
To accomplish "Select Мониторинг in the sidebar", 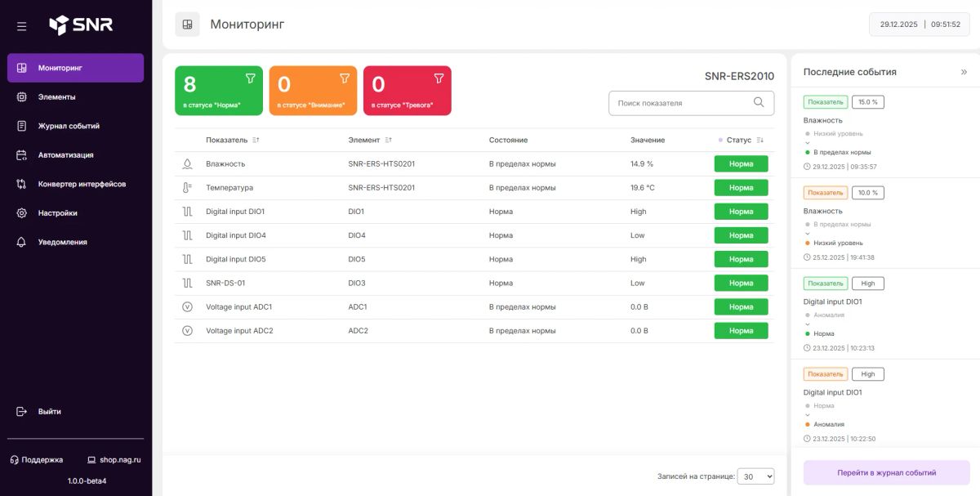I will 75,68.
